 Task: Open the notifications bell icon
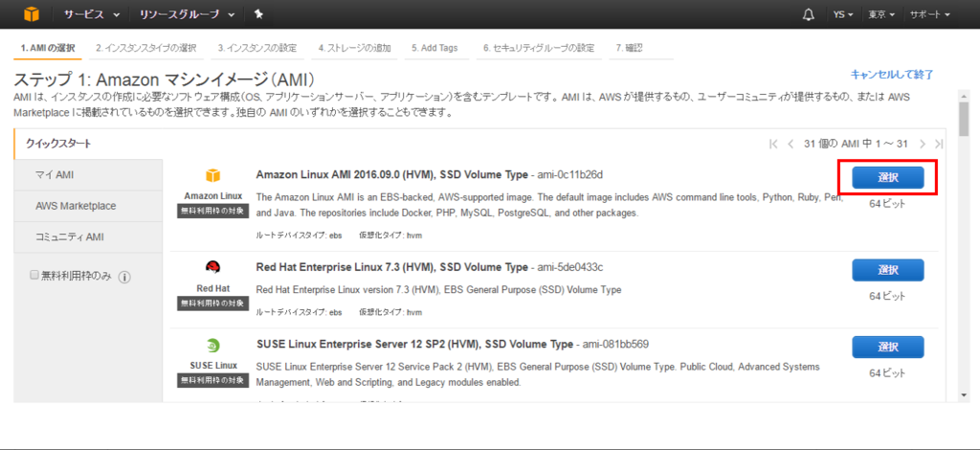coord(808,14)
